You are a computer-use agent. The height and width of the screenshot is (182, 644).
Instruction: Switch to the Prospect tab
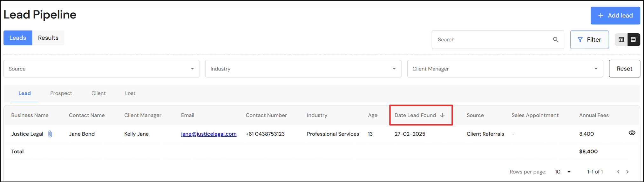pyautogui.click(x=61, y=93)
